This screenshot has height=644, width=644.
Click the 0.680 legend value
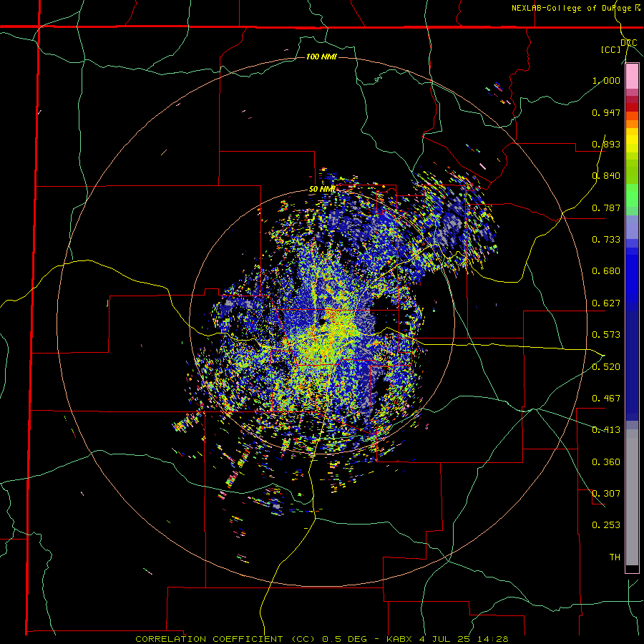(606, 271)
